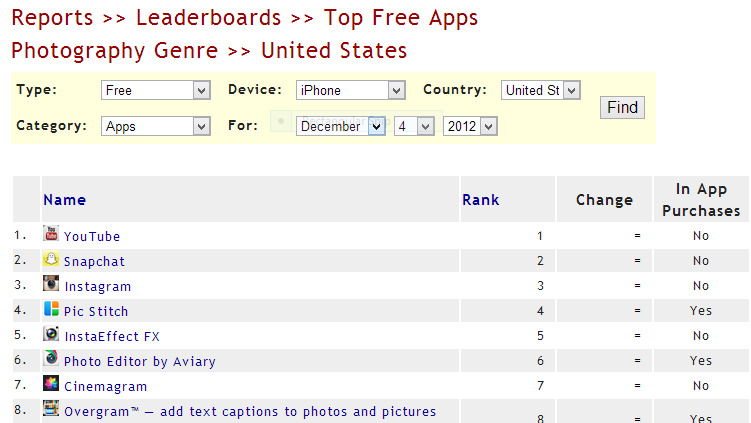
Task: Sort the table by Rank column
Action: (x=480, y=200)
